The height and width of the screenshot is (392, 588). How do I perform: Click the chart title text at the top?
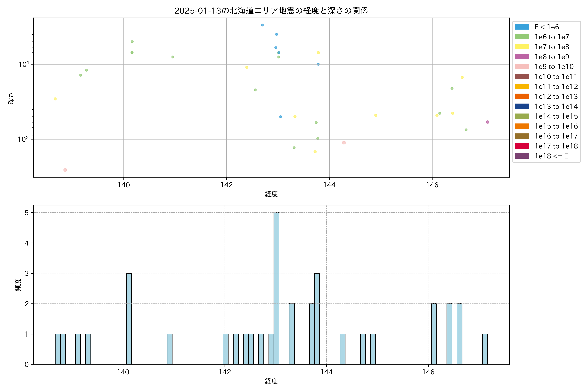[271, 11]
